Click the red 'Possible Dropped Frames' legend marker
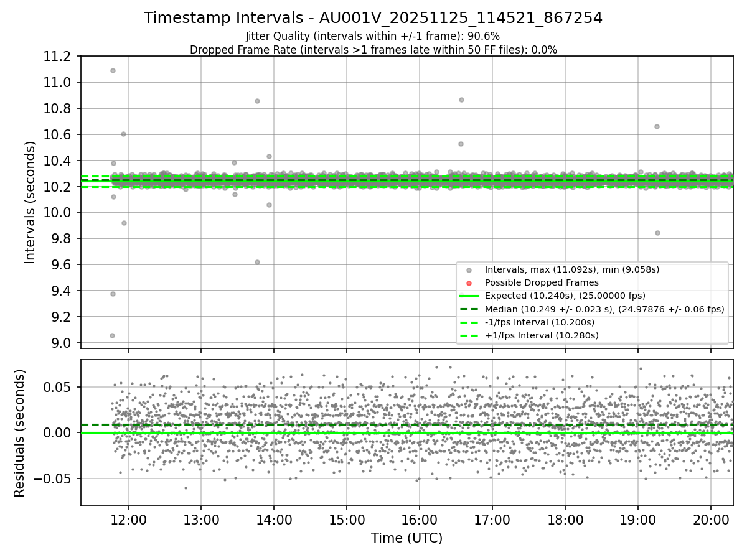747x560 pixels. [469, 283]
